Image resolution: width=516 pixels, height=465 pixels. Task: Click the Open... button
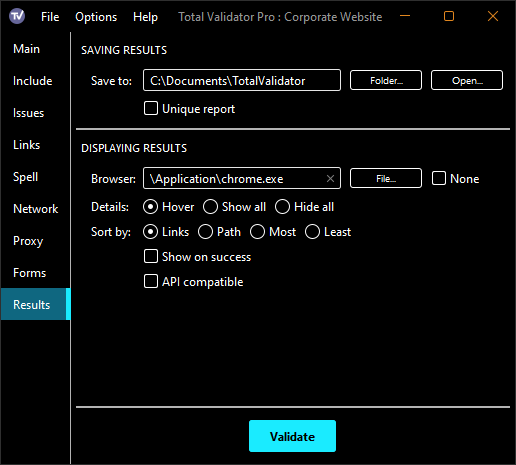[x=467, y=80]
